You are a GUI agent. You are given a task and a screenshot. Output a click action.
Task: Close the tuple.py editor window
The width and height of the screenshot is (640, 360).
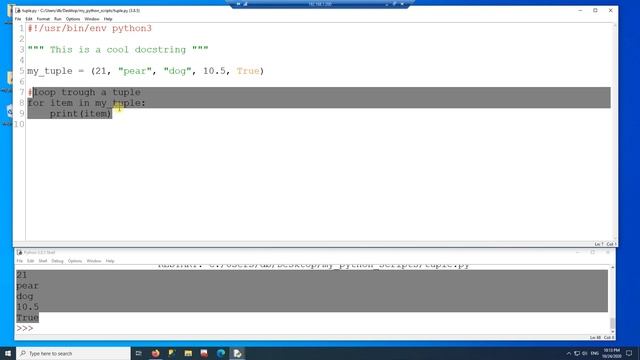click(611, 10)
